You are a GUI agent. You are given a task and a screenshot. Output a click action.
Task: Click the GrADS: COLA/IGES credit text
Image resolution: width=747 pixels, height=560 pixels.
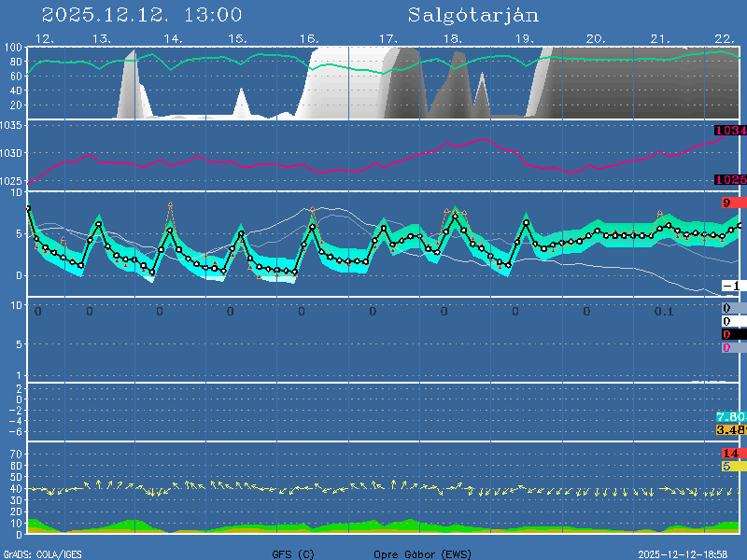point(42,553)
